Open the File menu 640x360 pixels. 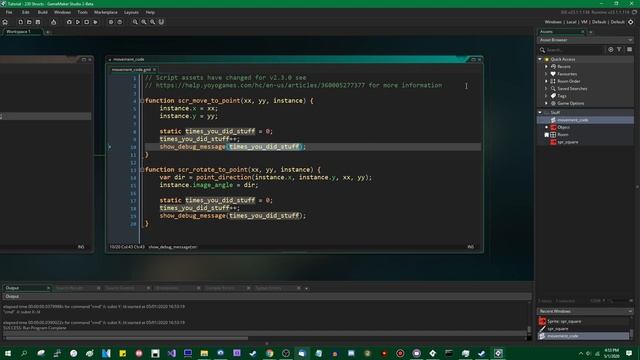tap(9, 12)
